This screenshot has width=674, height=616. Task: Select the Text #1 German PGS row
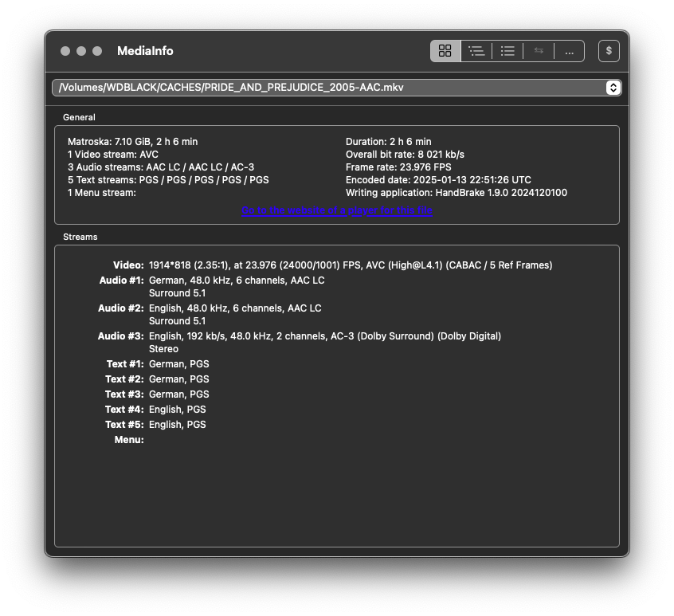[x=178, y=364]
